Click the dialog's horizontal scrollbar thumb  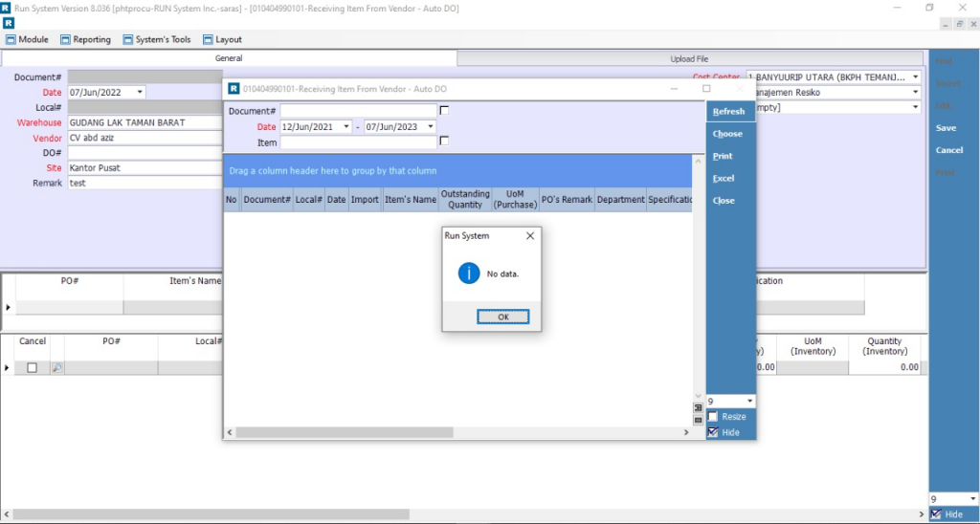pyautogui.click(x=345, y=432)
